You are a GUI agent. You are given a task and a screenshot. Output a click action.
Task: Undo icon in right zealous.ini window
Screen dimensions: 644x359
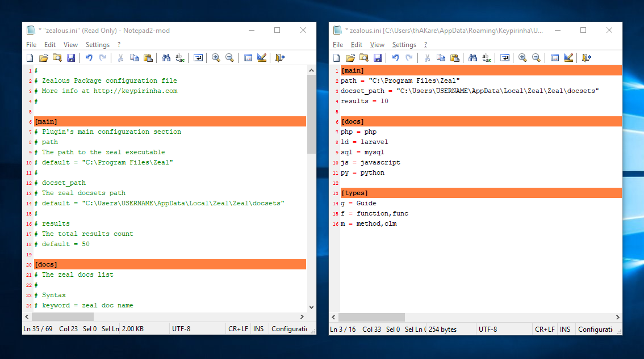coord(395,58)
